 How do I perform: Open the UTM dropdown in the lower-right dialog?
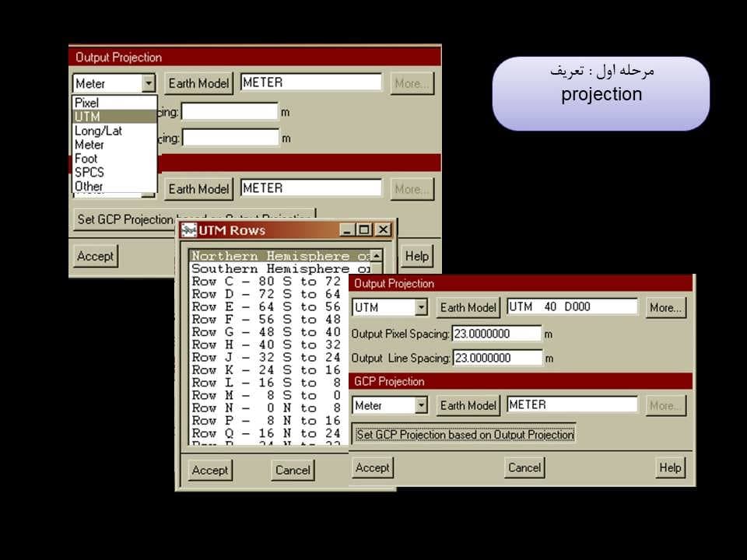421,307
